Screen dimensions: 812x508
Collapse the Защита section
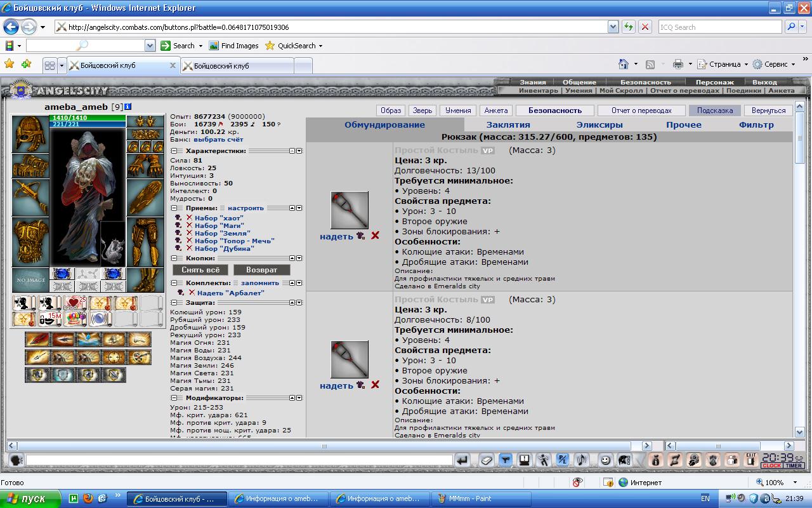174,303
